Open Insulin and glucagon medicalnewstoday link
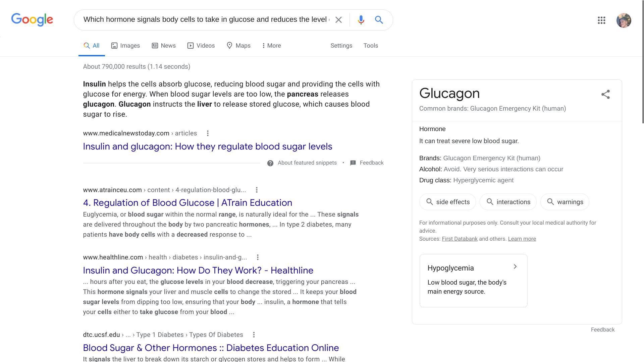 [x=207, y=146]
